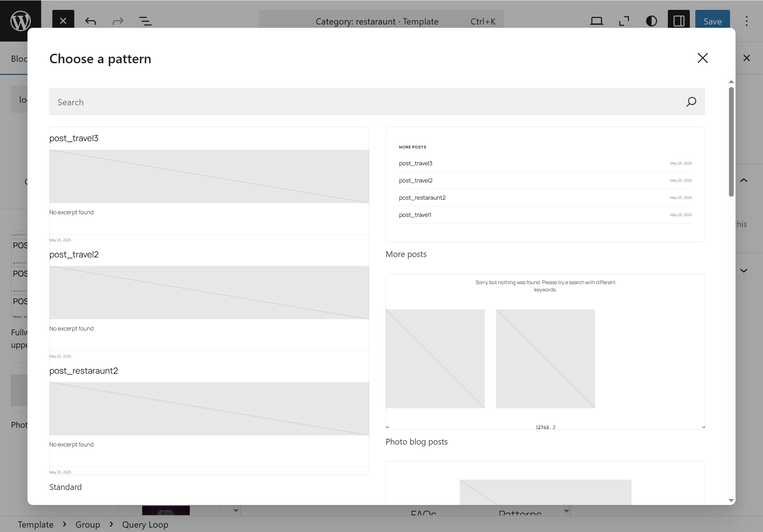Click the pattern Search input field
The image size is (763, 532).
click(366, 102)
